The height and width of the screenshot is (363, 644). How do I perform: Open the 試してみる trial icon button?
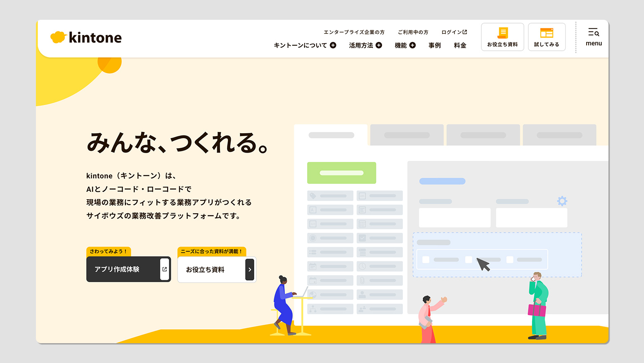pos(547,37)
